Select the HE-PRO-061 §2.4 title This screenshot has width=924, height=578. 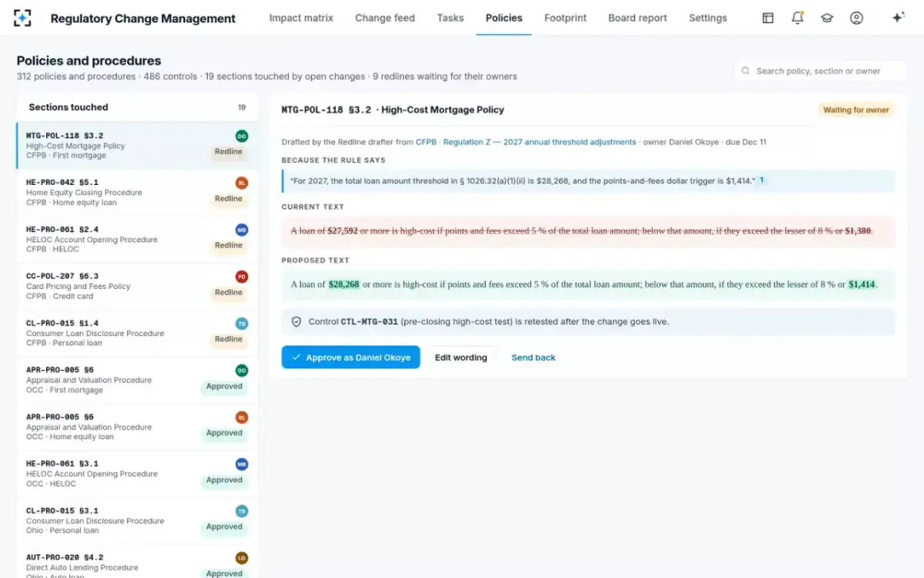click(62, 230)
